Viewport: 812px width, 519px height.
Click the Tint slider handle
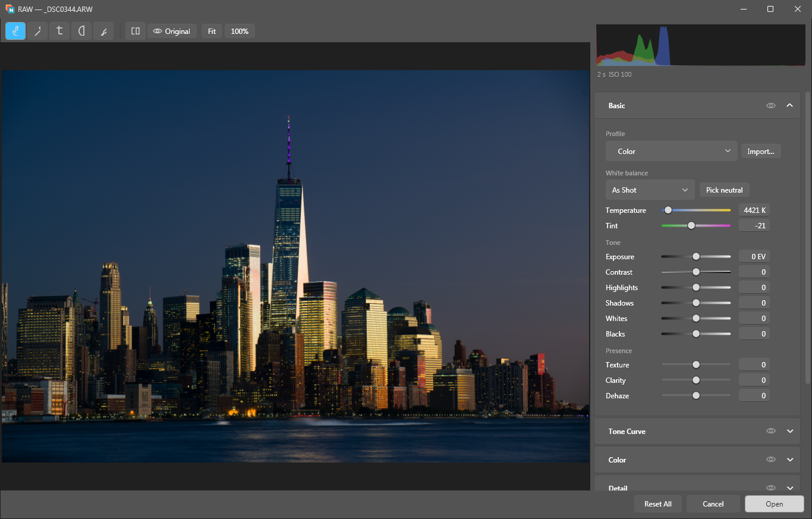click(691, 225)
